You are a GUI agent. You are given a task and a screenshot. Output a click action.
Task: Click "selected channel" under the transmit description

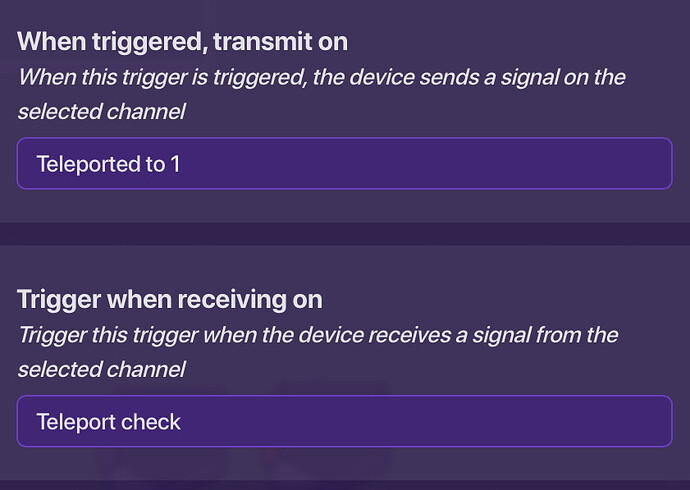click(x=102, y=112)
